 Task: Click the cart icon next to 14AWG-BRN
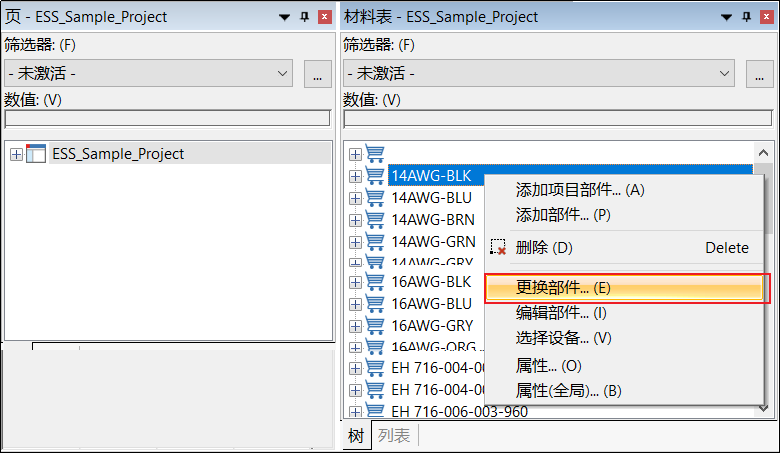[x=376, y=219]
